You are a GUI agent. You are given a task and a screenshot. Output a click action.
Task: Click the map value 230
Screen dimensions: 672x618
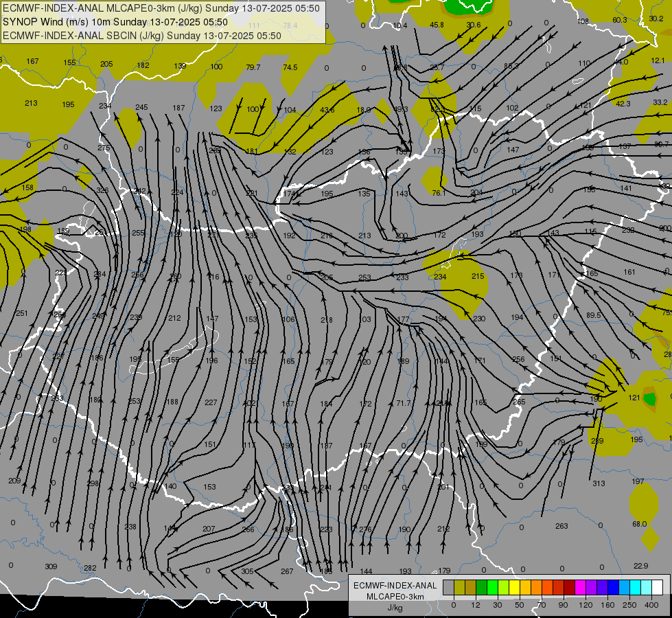point(479,319)
